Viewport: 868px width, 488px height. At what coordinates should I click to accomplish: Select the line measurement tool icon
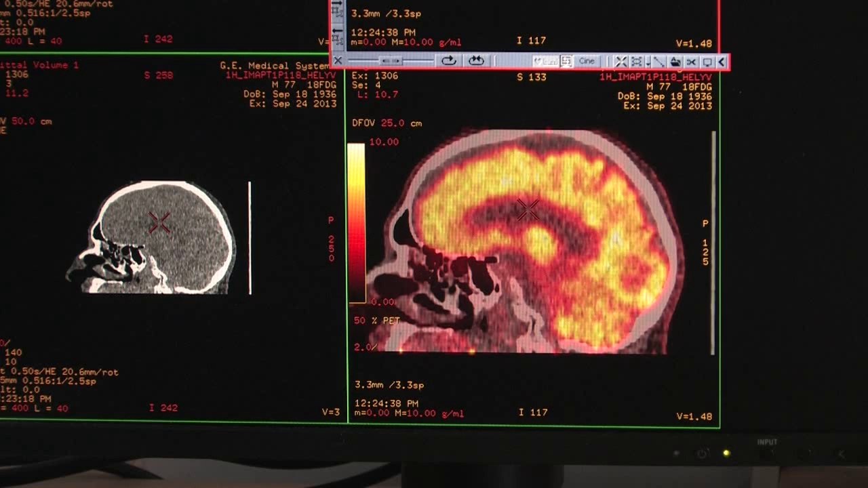pos(659,62)
